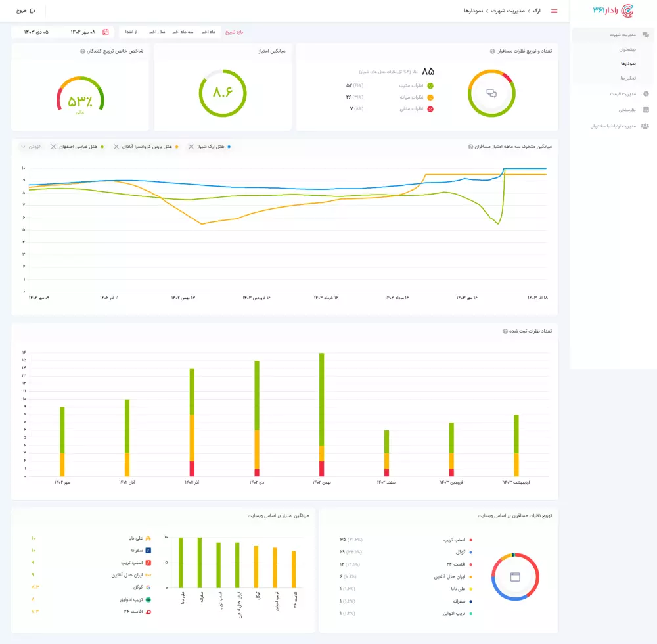The image size is (657, 644).
Task: Click help icon beside تعداد و توزیع نظرات مسافران
Action: pos(492,51)
